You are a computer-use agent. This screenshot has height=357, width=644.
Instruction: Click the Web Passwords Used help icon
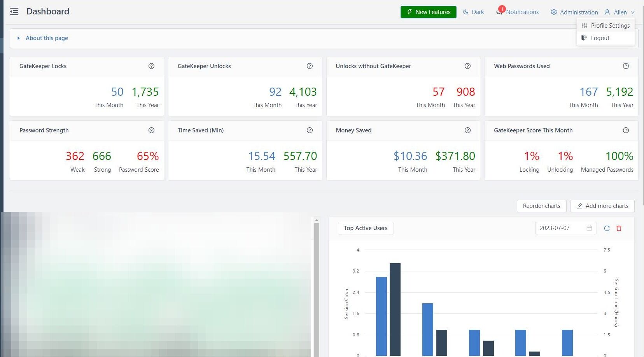point(626,66)
